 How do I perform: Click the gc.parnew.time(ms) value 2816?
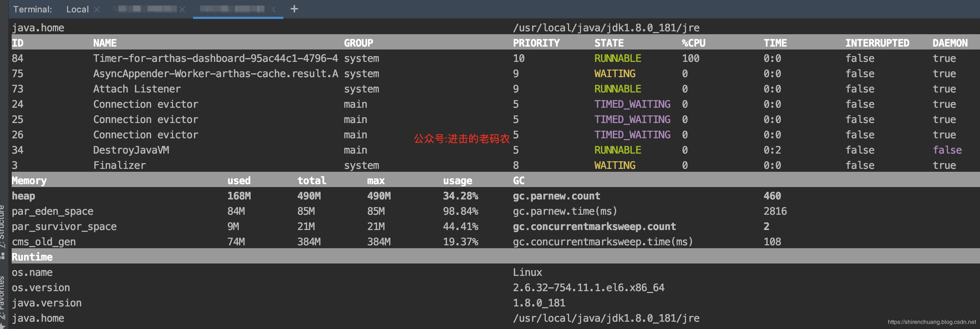(x=775, y=211)
